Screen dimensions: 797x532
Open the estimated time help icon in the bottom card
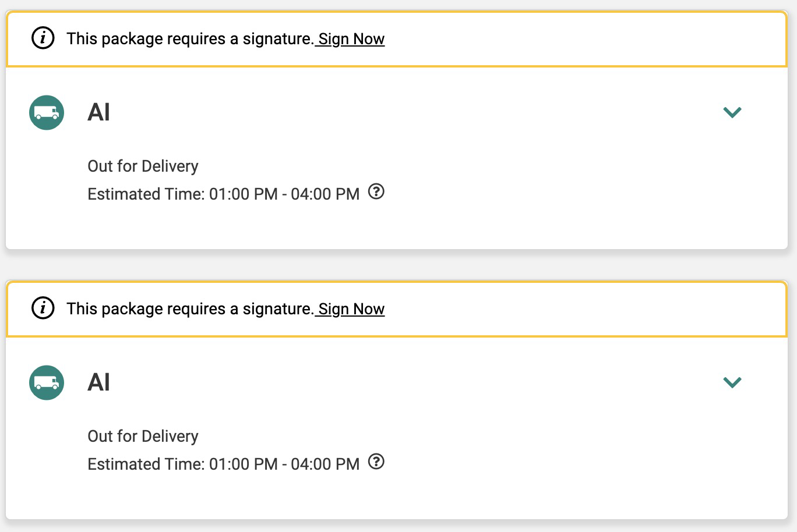tap(376, 462)
